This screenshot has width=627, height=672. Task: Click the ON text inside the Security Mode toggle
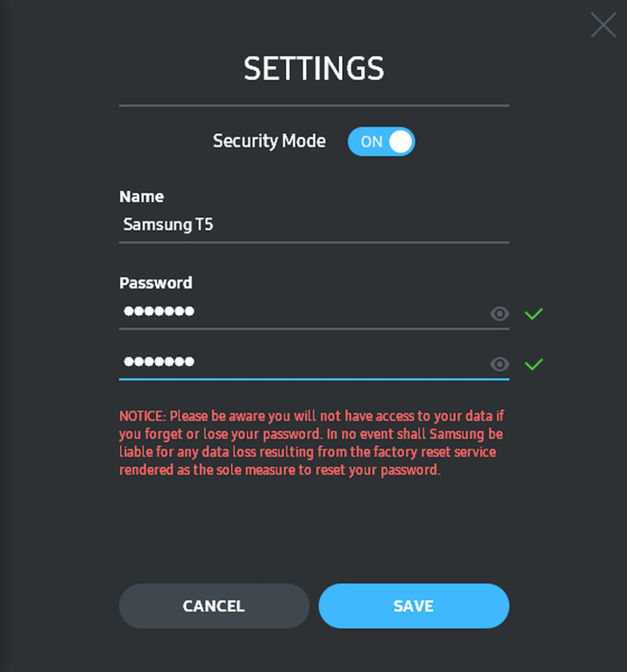coord(371,142)
